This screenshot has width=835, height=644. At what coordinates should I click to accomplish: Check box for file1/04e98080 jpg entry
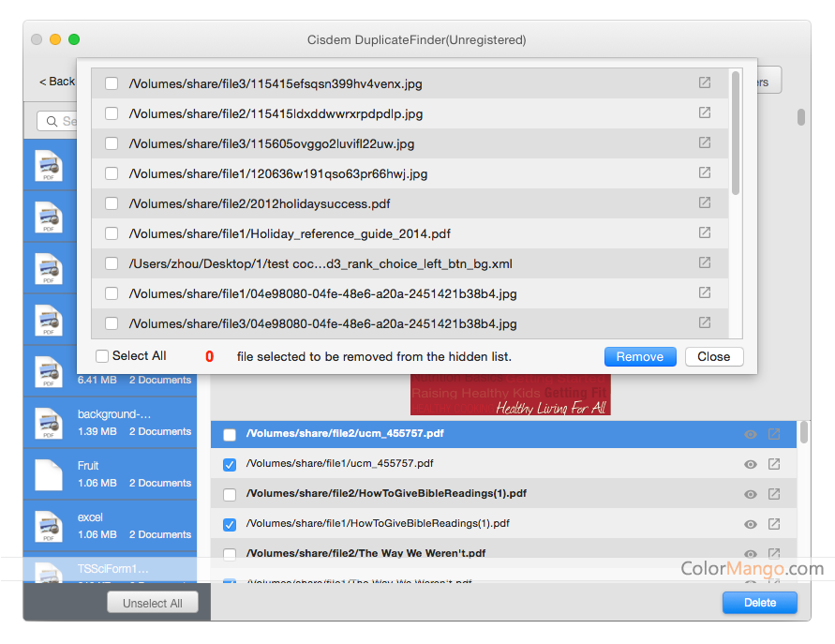pyautogui.click(x=112, y=293)
